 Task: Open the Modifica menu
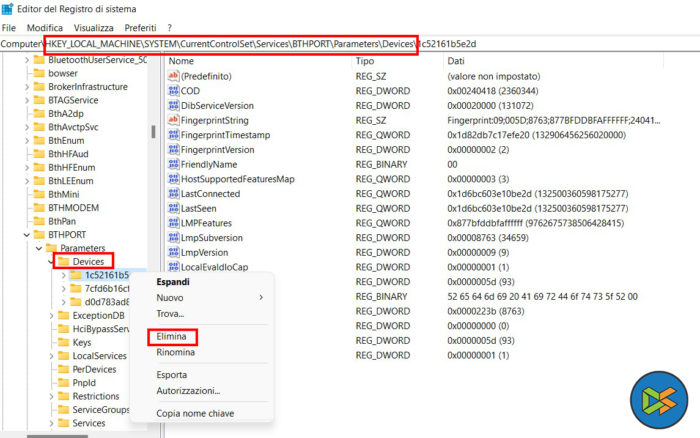[x=45, y=28]
